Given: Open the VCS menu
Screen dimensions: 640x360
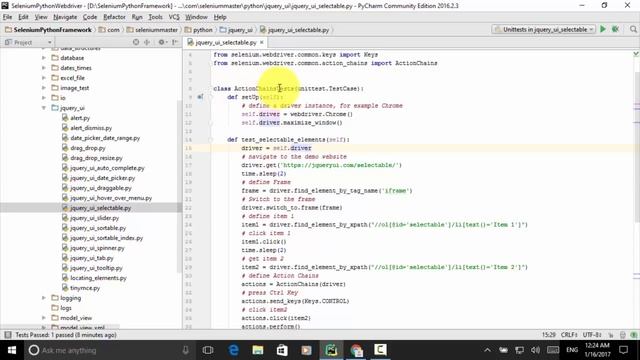Looking at the screenshot, I should 174,17.
